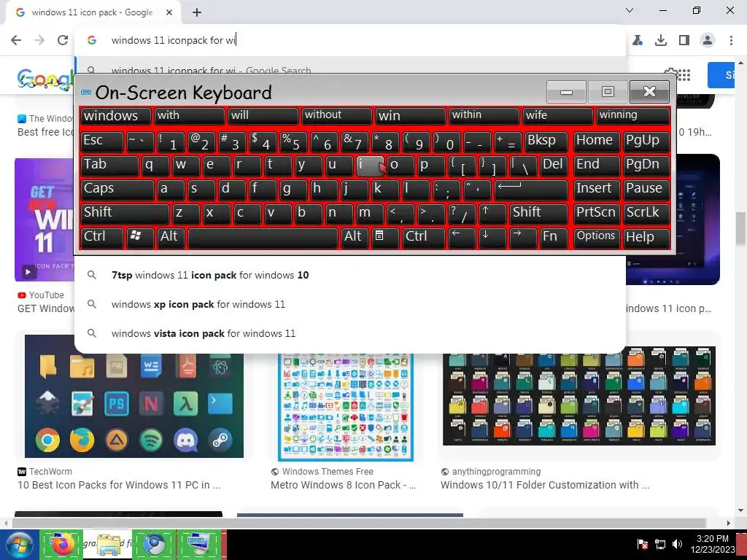This screenshot has width=747, height=560.
Task: Toggle left Alt key on keyboard
Action: (171, 238)
